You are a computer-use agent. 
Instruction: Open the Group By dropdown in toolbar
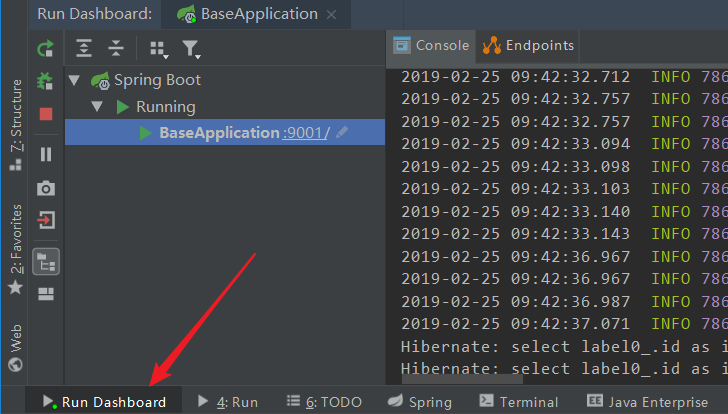[158, 48]
